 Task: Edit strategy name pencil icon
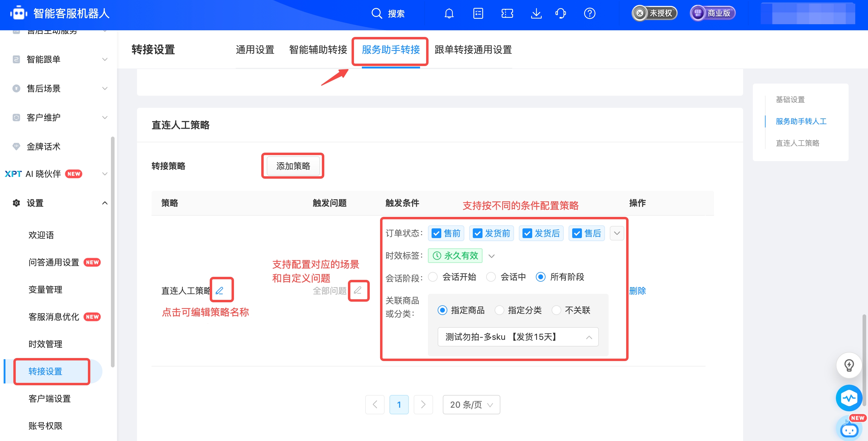pyautogui.click(x=220, y=290)
